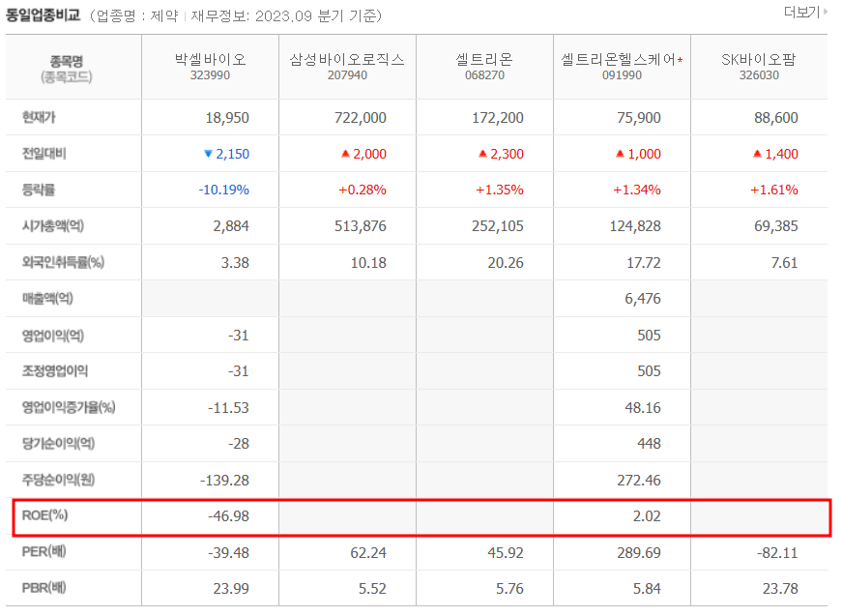
Task: Select stock code 068270
Action: (485, 75)
